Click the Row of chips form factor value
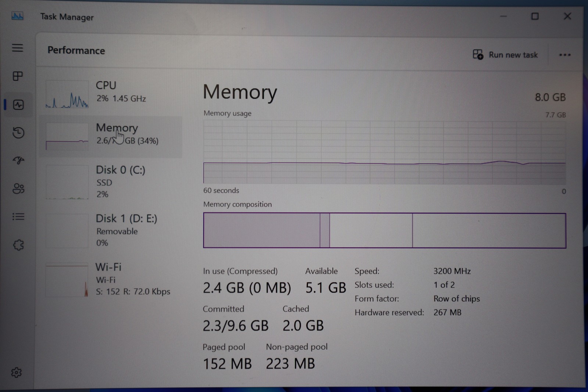The width and height of the screenshot is (588, 392). (x=456, y=299)
